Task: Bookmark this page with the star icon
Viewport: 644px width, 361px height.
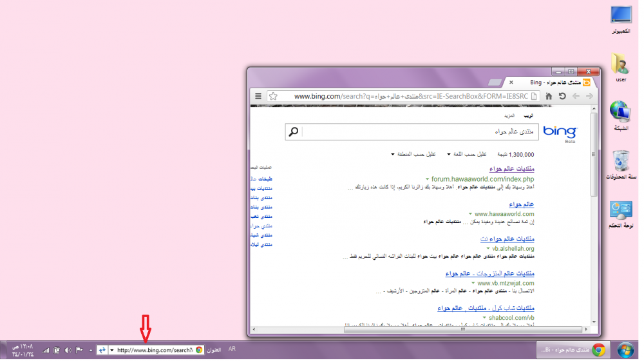Action: click(x=273, y=96)
